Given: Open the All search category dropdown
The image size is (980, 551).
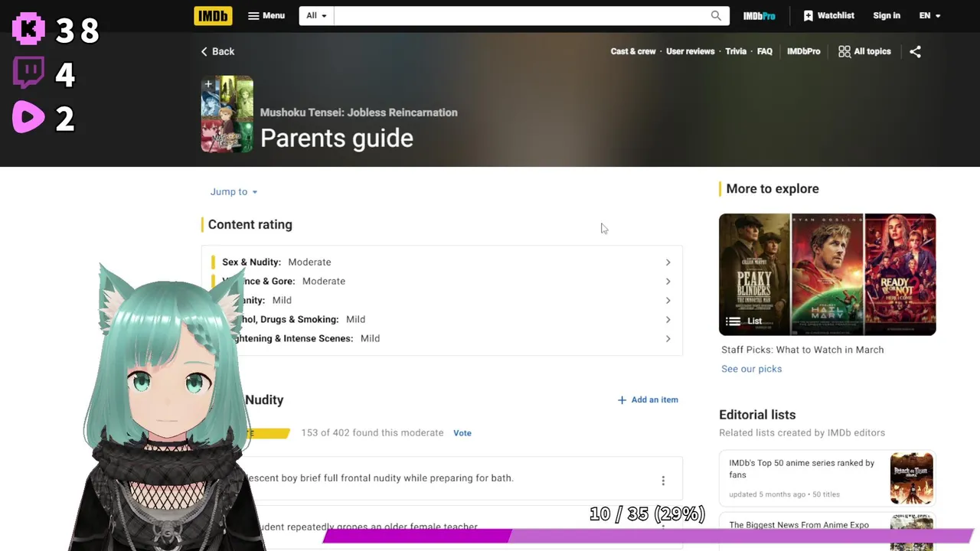Looking at the screenshot, I should 316,15.
